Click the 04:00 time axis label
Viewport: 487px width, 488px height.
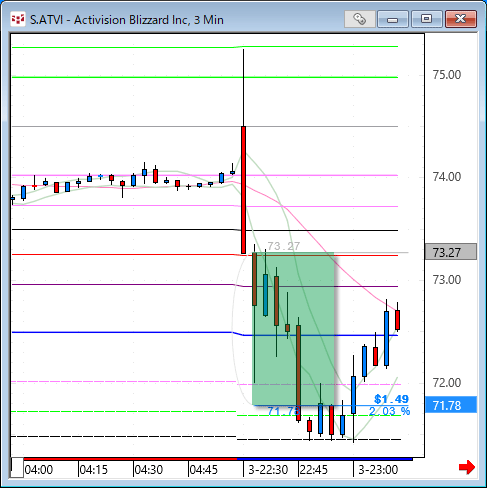(39, 470)
